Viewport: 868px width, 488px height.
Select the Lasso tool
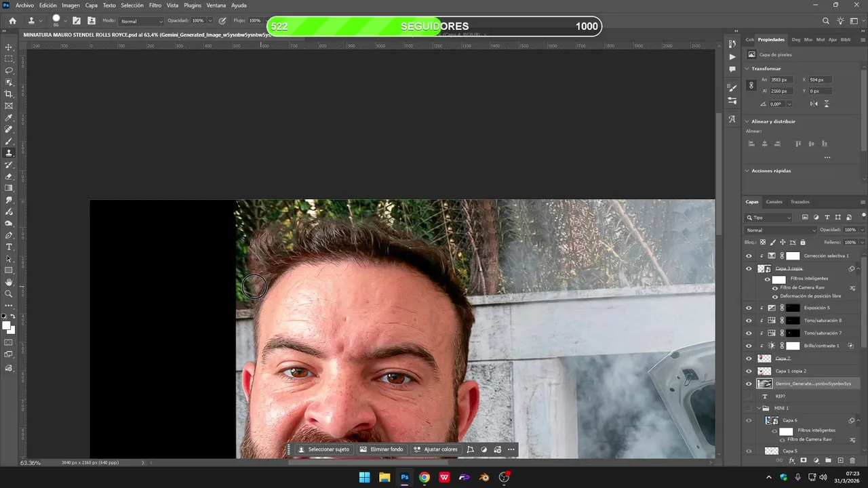coord(9,70)
